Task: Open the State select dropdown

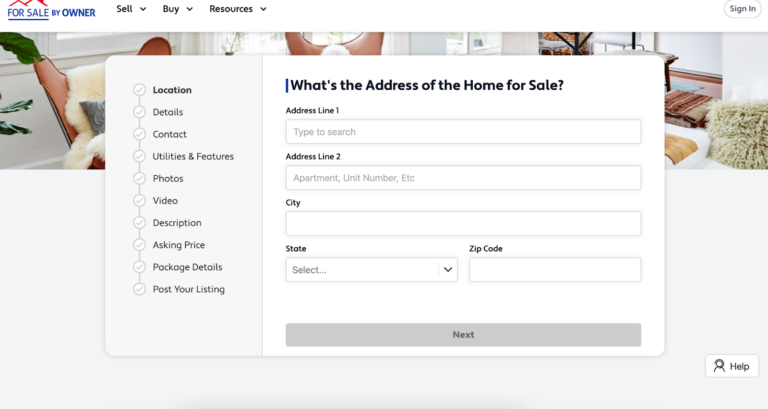Action: click(x=371, y=270)
